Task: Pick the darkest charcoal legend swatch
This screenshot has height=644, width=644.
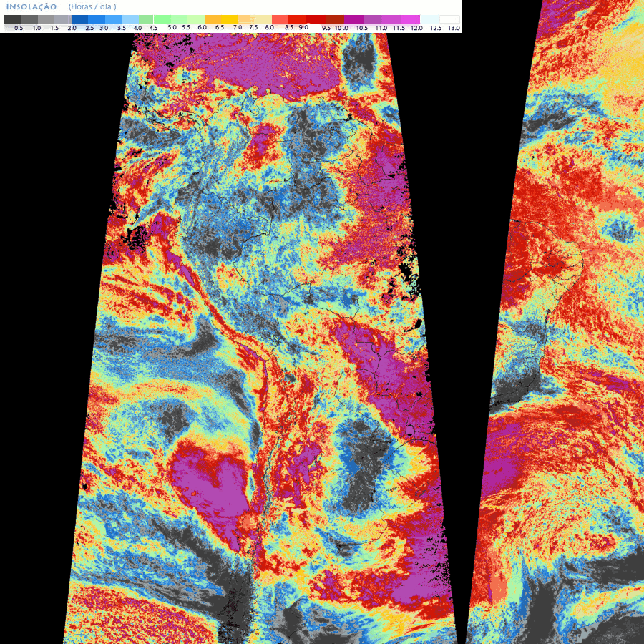Action: (13, 19)
